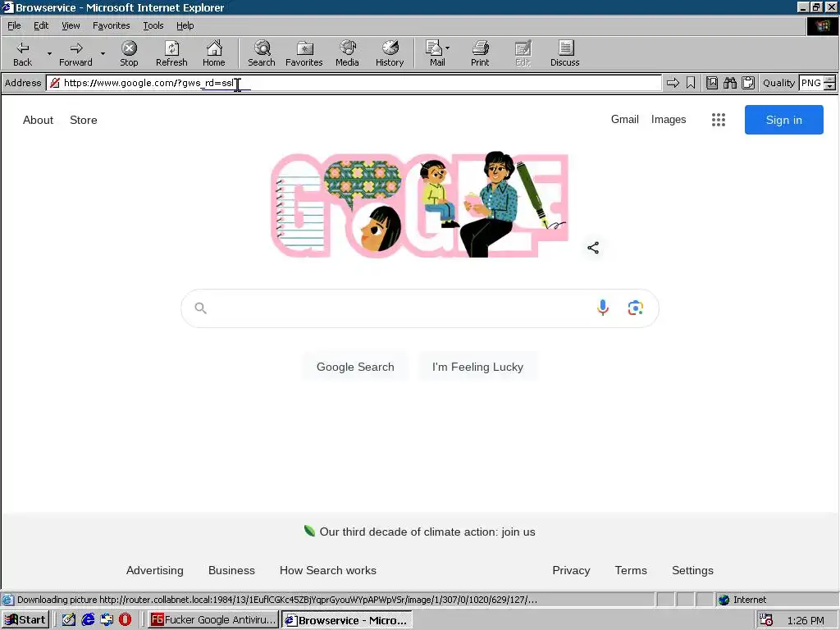Open the View menu

point(71,25)
